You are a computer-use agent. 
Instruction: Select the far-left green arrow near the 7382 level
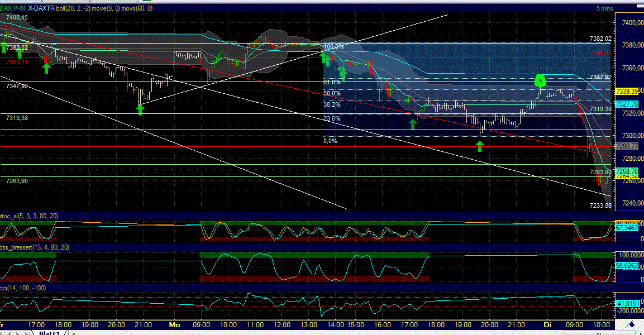[4, 49]
